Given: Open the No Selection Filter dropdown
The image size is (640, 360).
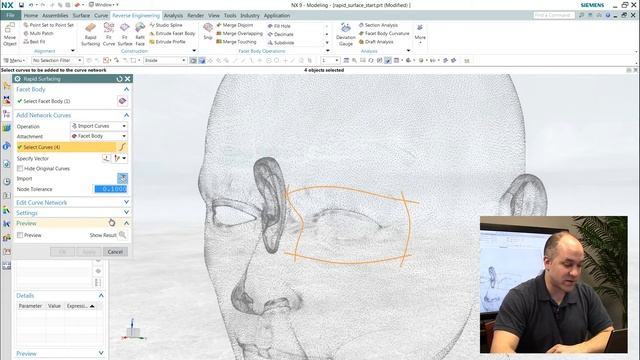Looking at the screenshot, I should [x=57, y=60].
